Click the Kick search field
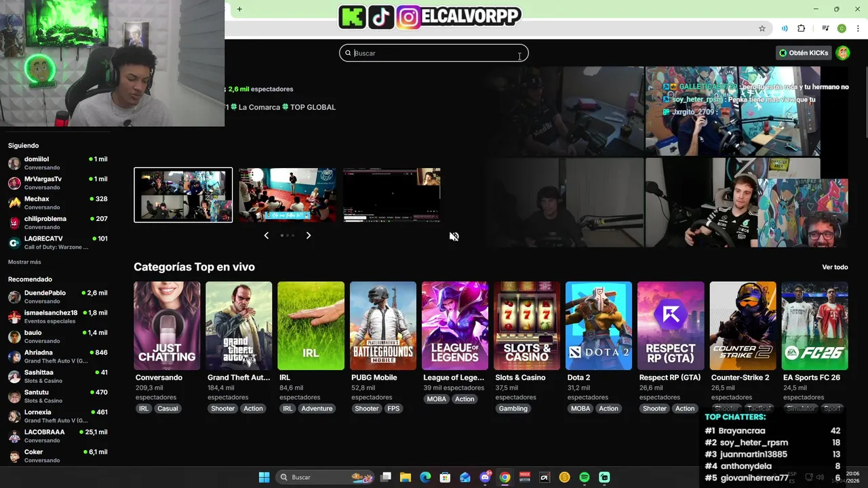 click(434, 53)
